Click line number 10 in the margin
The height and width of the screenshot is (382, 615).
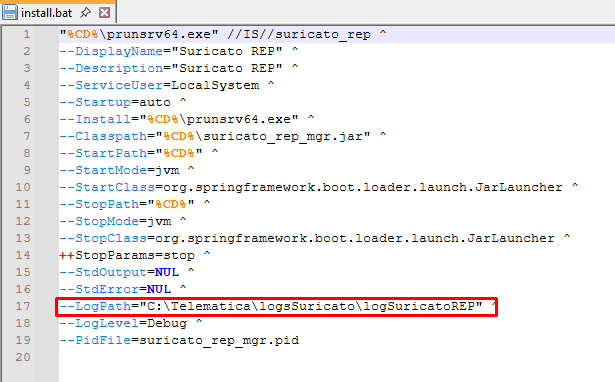[x=23, y=187]
